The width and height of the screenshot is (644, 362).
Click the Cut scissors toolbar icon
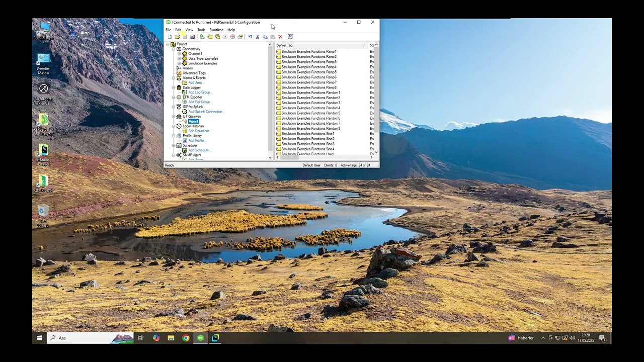point(258,37)
